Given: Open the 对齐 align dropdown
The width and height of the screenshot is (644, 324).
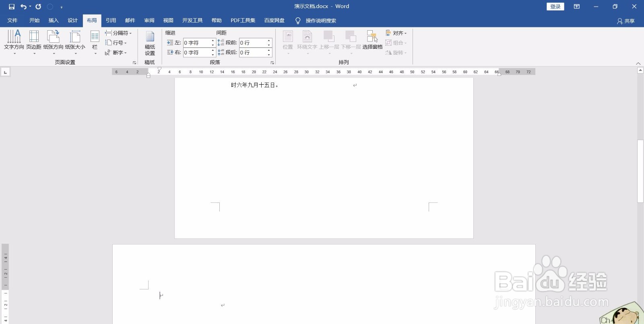Looking at the screenshot, I should 396,33.
